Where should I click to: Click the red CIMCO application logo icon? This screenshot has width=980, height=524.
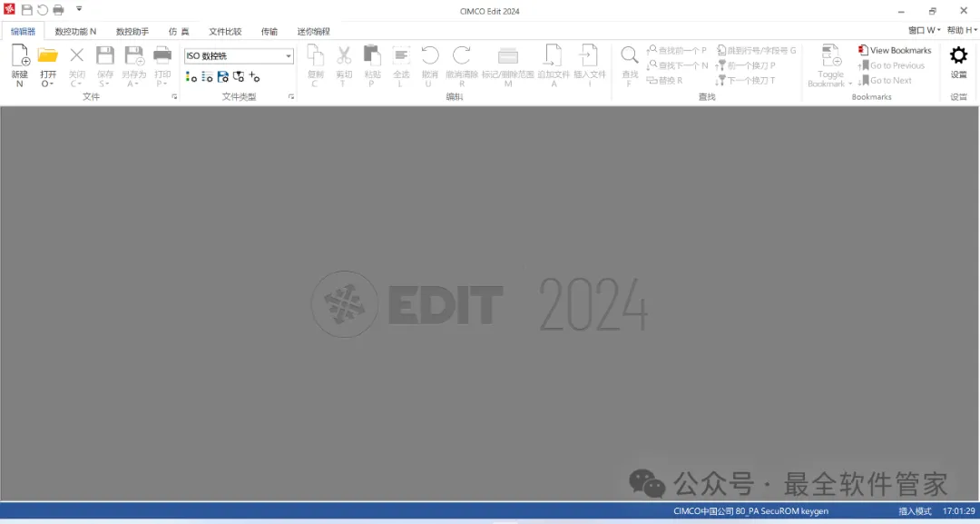pos(9,9)
